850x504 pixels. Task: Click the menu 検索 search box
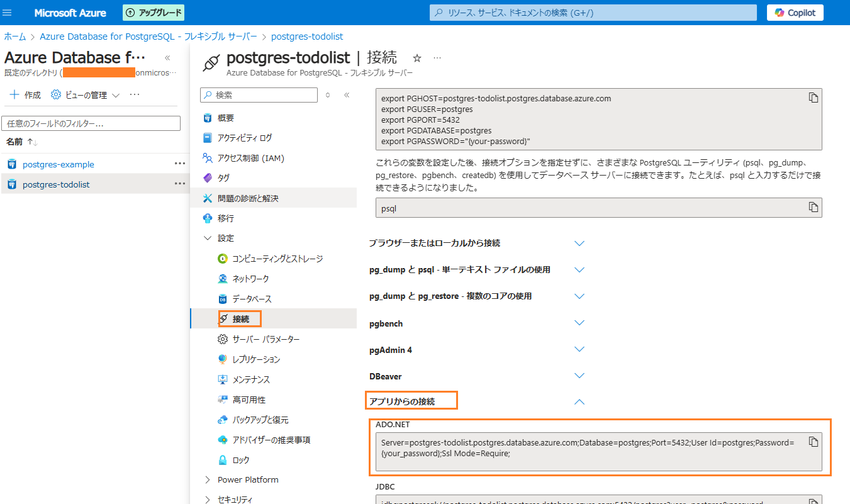(259, 95)
